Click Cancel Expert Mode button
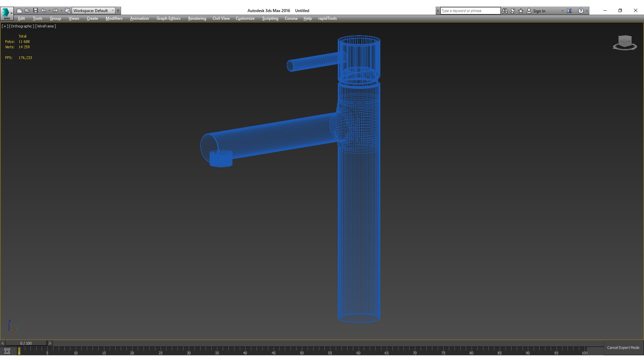The height and width of the screenshot is (362, 644). coord(623,348)
